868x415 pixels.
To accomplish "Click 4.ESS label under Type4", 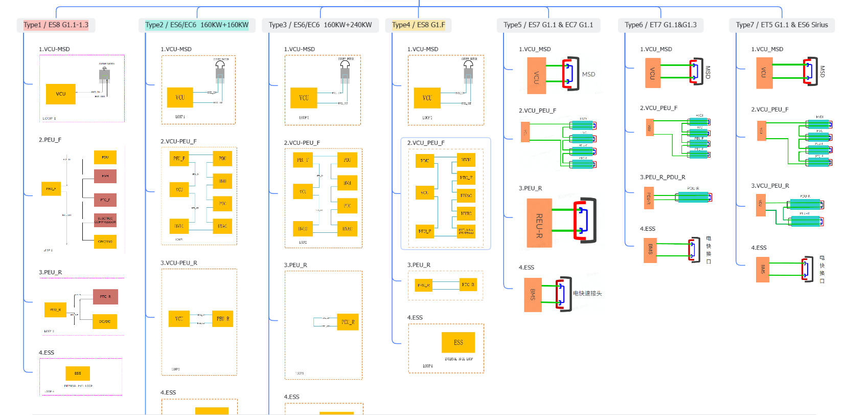I will (x=415, y=317).
